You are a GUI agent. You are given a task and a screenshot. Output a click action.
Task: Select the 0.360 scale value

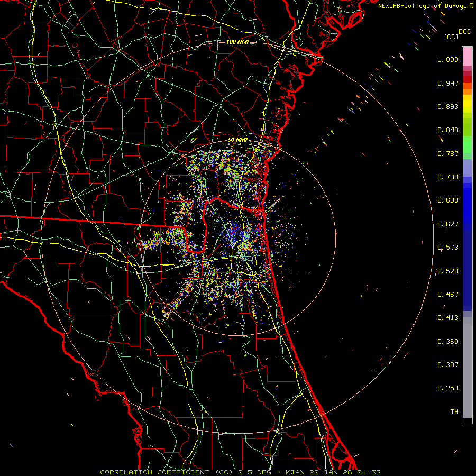[x=448, y=342]
